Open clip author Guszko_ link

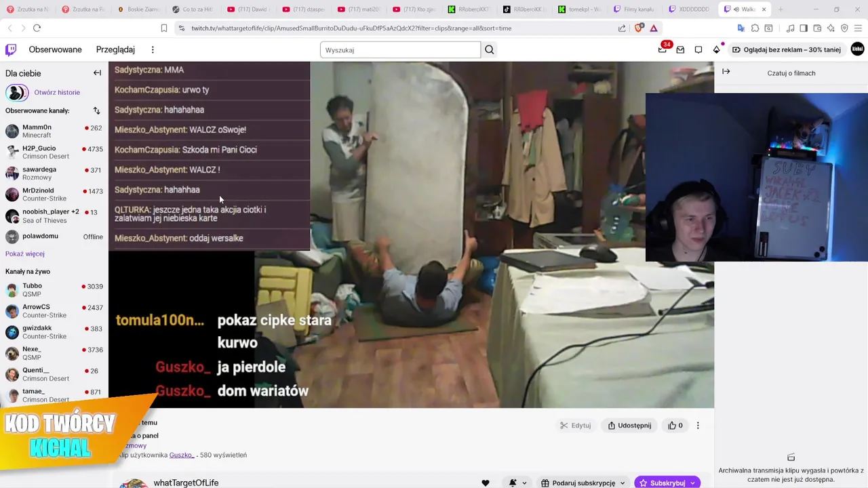pyautogui.click(x=182, y=455)
